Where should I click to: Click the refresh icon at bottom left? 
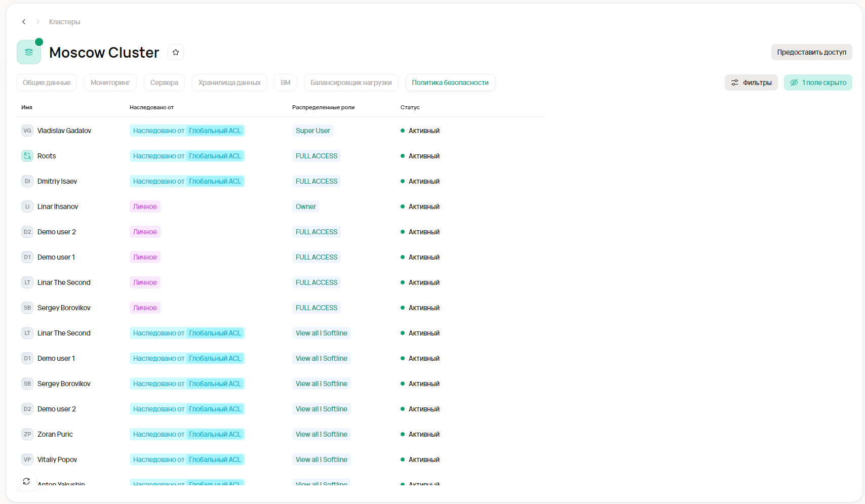26,481
